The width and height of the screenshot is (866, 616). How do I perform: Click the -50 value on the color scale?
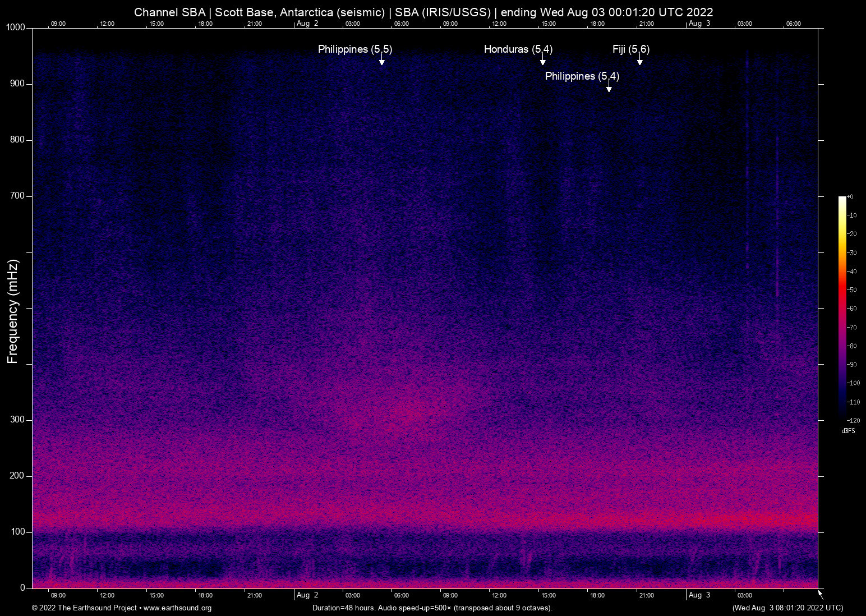click(x=853, y=290)
